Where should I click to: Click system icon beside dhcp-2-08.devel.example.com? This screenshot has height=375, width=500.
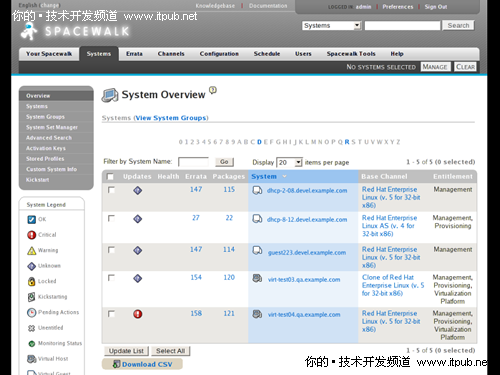point(257,191)
